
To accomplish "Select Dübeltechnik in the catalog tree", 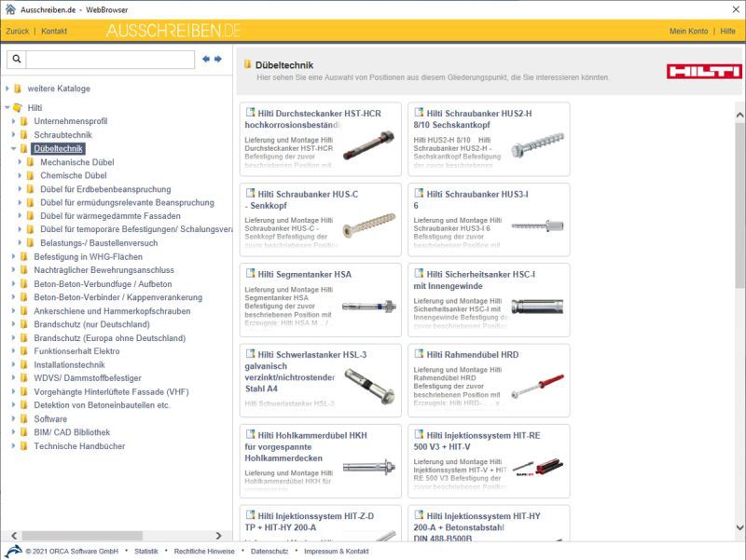I will (x=58, y=149).
